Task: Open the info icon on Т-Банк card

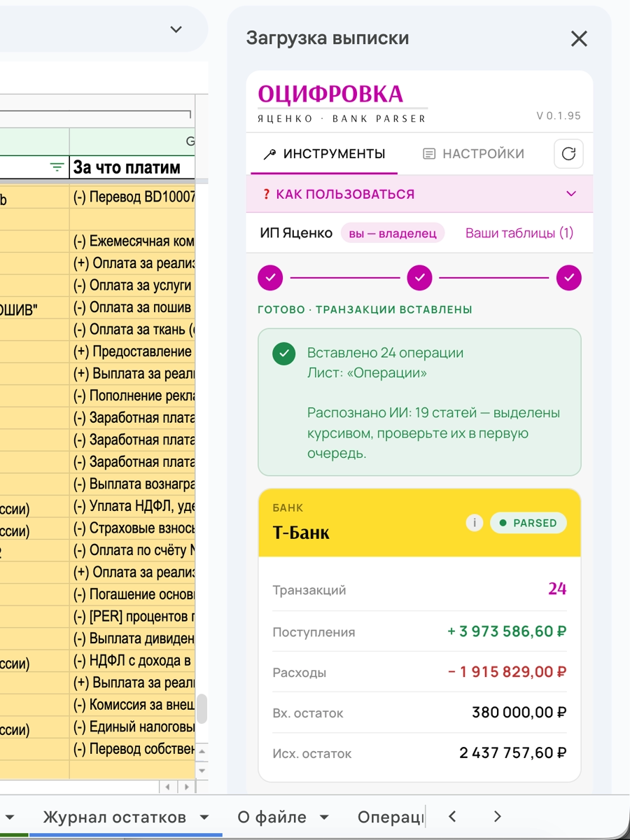Action: (475, 522)
